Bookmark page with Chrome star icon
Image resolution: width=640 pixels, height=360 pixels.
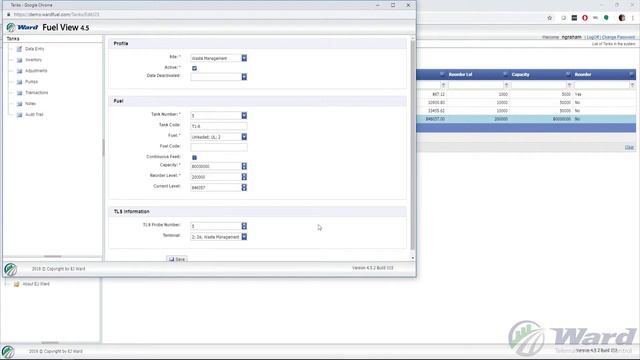pyautogui.click(x=549, y=18)
